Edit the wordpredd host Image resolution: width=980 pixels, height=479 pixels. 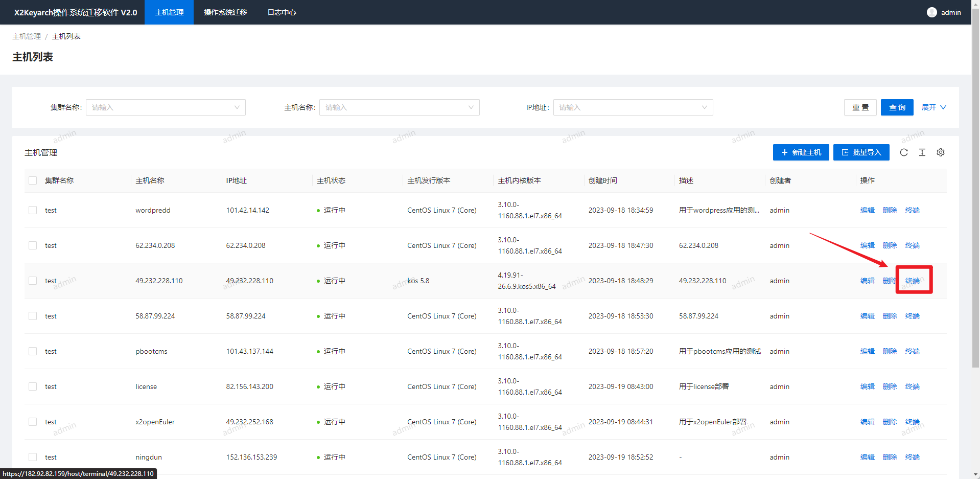coord(867,210)
